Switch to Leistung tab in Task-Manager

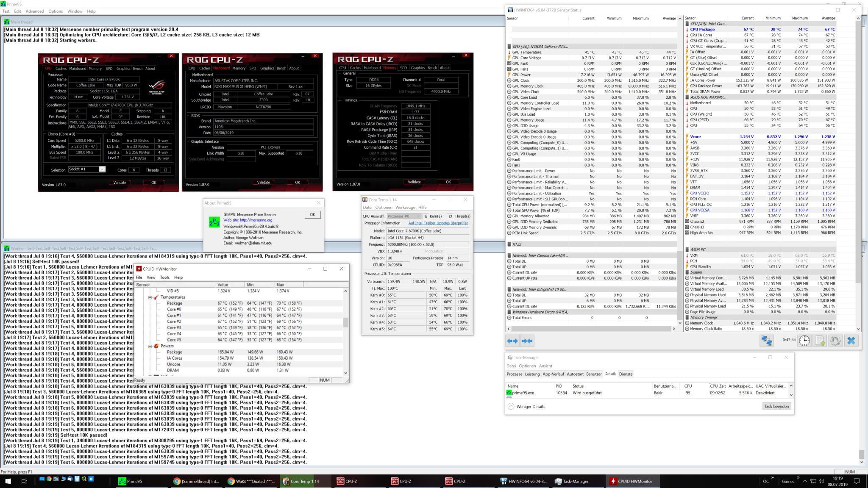click(532, 374)
